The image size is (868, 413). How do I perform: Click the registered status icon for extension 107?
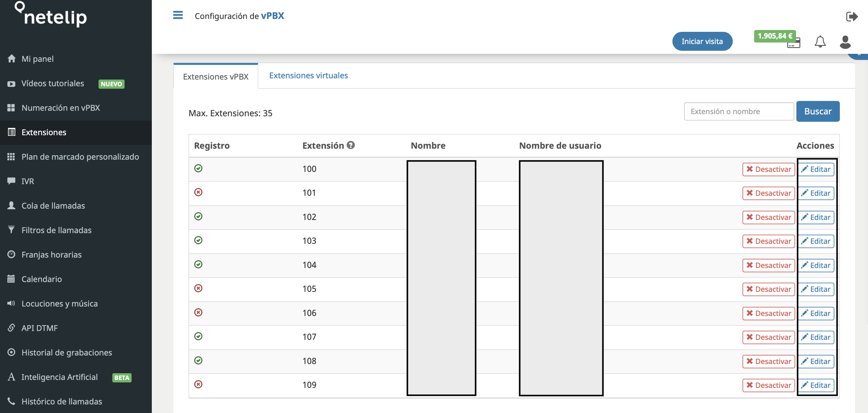tap(198, 336)
